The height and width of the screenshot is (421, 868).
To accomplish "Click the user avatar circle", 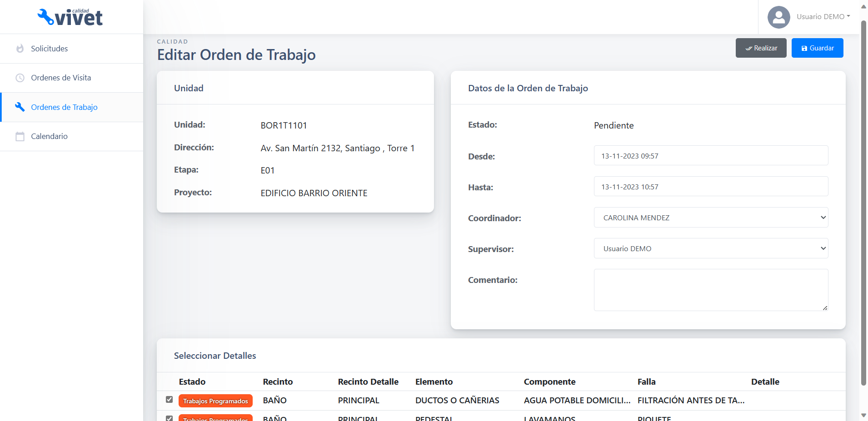I will click(778, 17).
